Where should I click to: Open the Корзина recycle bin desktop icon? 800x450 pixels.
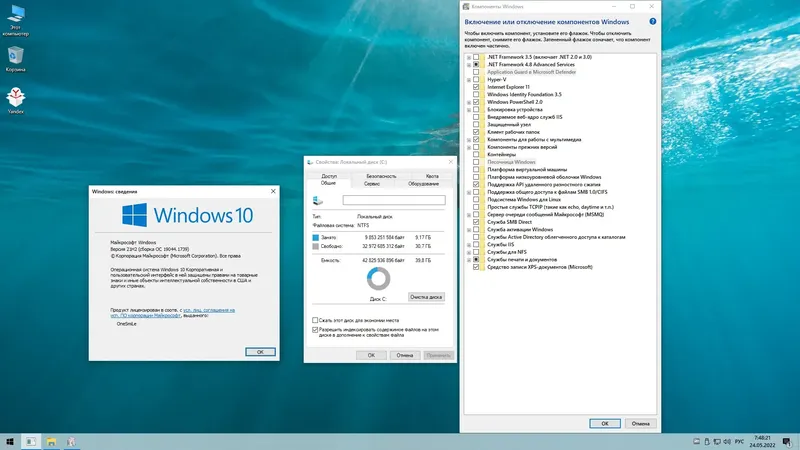point(15,59)
